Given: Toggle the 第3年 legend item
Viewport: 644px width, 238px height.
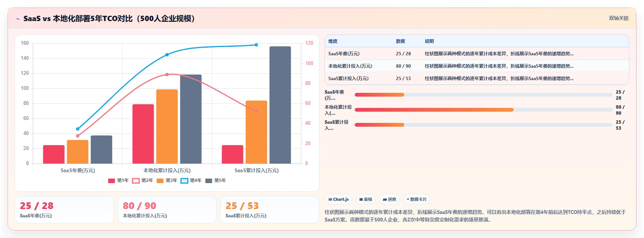Looking at the screenshot, I should pyautogui.click(x=167, y=180).
